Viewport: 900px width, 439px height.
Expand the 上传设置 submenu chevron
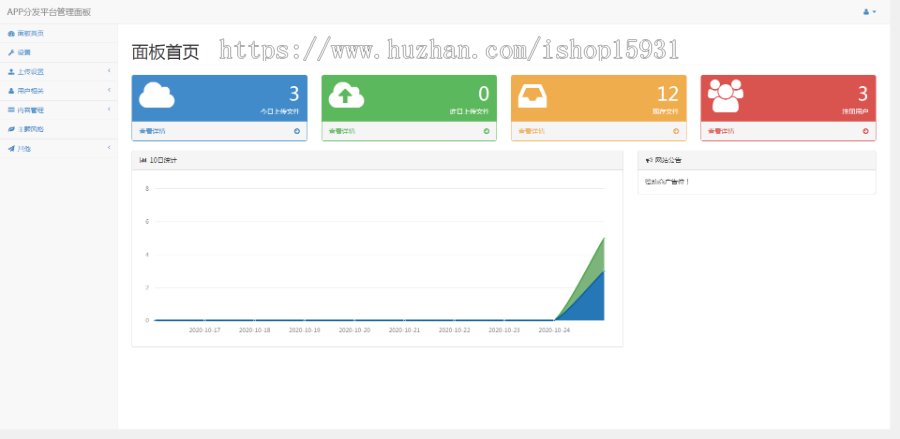pos(109,71)
